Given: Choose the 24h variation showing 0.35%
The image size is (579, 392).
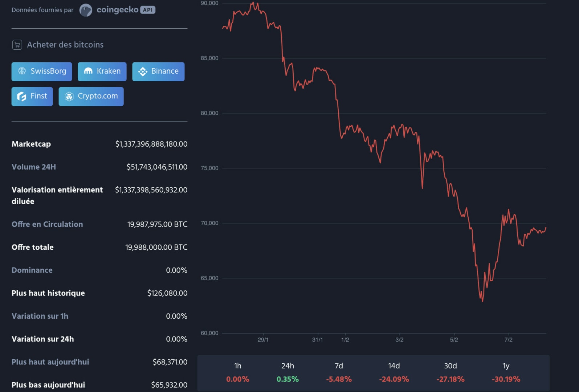Looking at the screenshot, I should (x=287, y=379).
